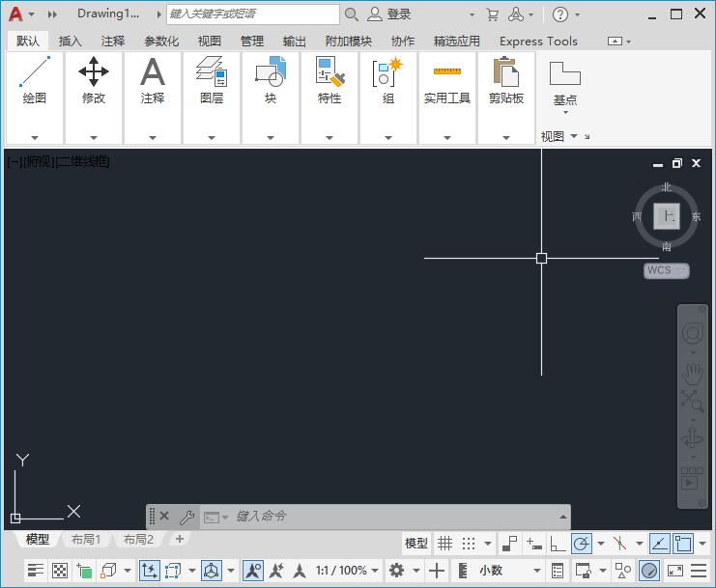Open the command line customize wrench
The image size is (716, 588).
pyautogui.click(x=186, y=517)
